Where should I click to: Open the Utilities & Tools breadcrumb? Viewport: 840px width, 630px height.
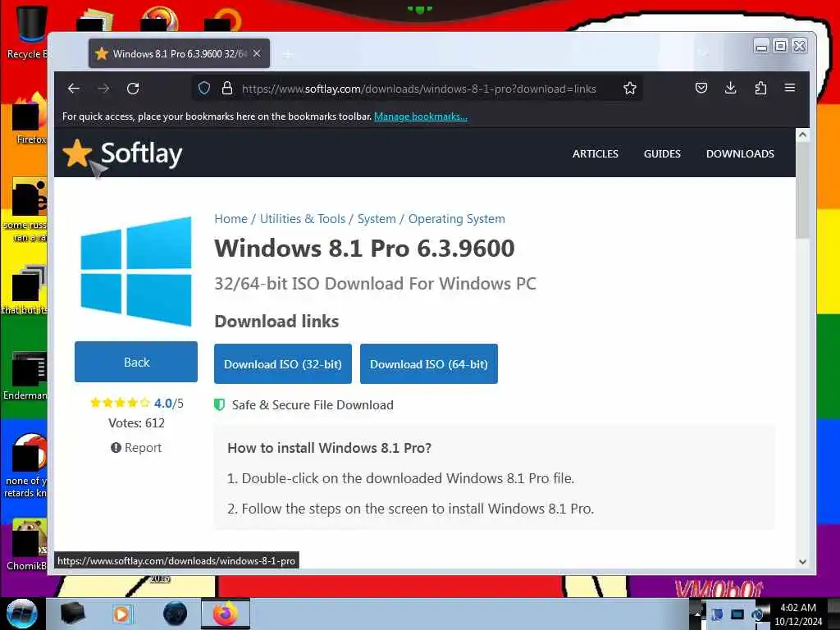click(303, 218)
